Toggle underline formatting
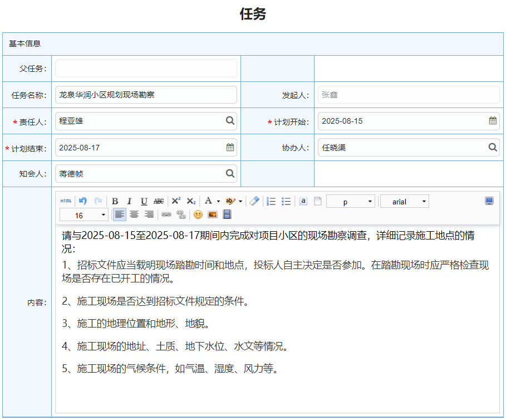Viewport: 506px width, 420px height. (144, 201)
